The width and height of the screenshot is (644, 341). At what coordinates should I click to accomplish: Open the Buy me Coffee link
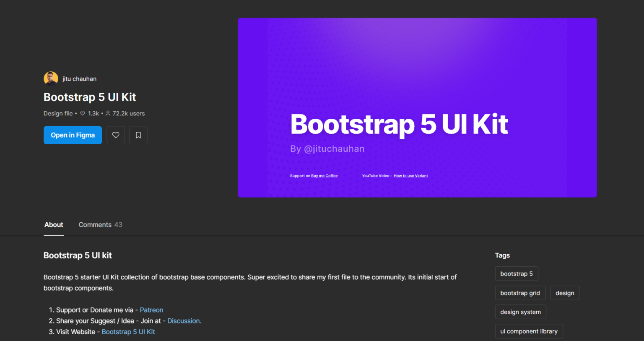[x=324, y=176]
